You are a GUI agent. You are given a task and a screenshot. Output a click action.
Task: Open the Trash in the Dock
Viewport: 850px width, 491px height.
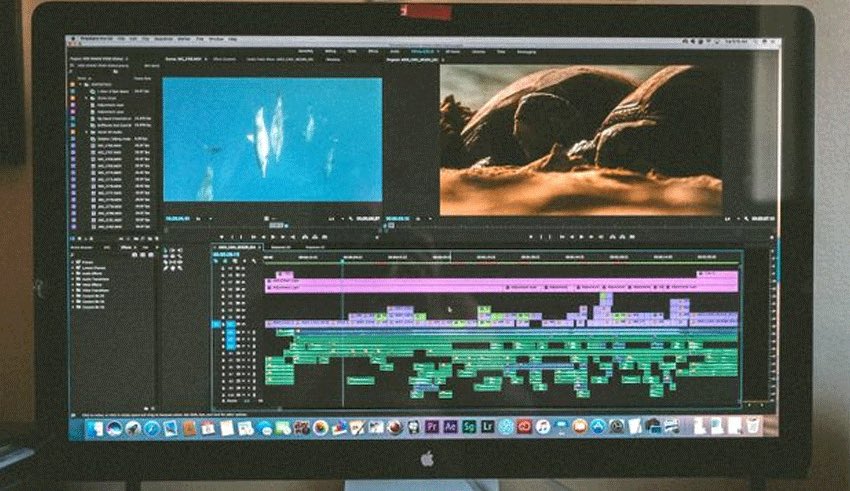752,427
